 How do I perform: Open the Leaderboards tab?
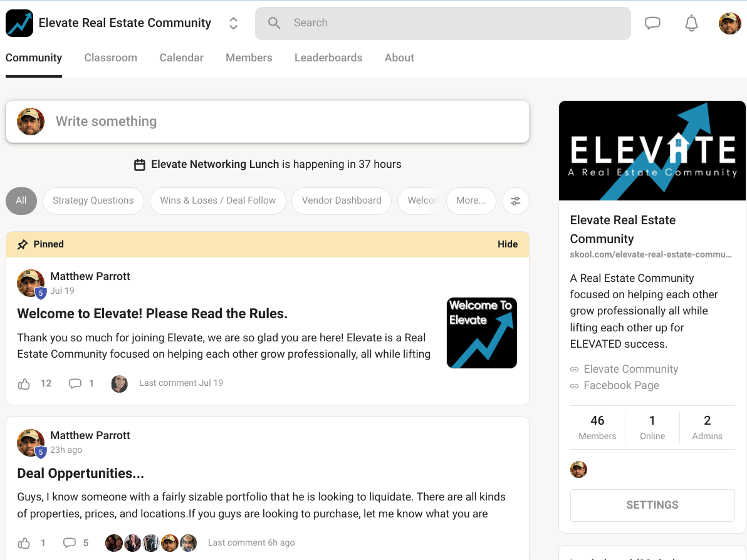coord(328,57)
